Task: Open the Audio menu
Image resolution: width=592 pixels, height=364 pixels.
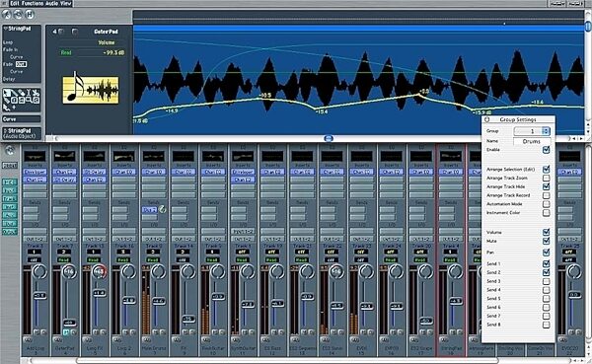Action: click(51, 3)
